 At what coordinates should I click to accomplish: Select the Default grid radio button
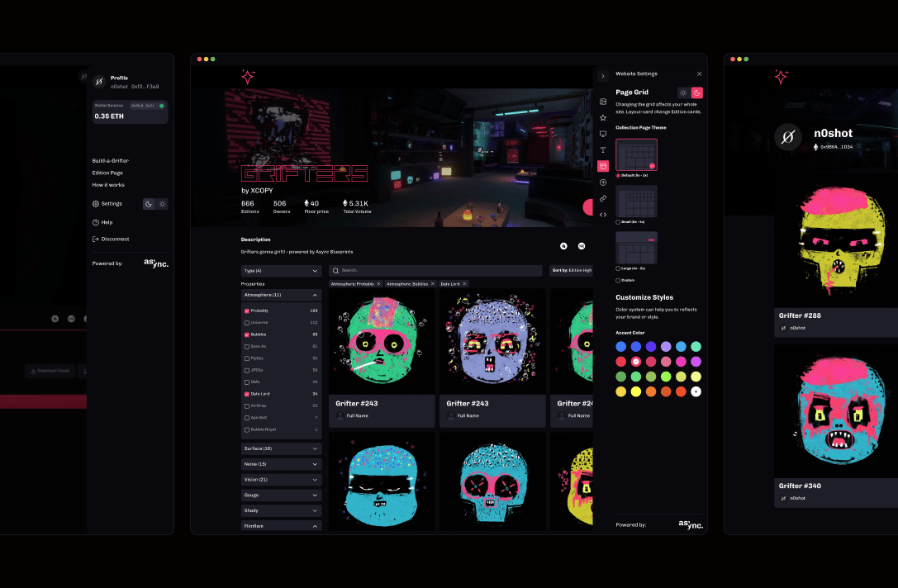point(618,176)
